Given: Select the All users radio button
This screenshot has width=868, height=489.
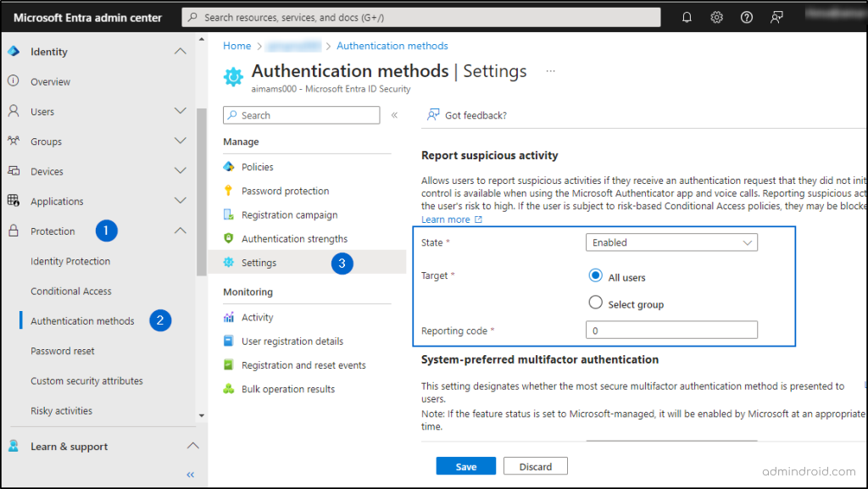Looking at the screenshot, I should coord(596,275).
